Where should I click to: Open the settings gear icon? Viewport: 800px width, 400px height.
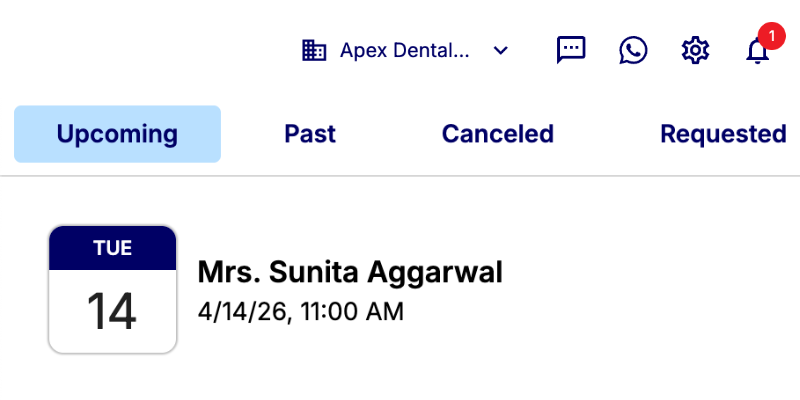tap(695, 50)
